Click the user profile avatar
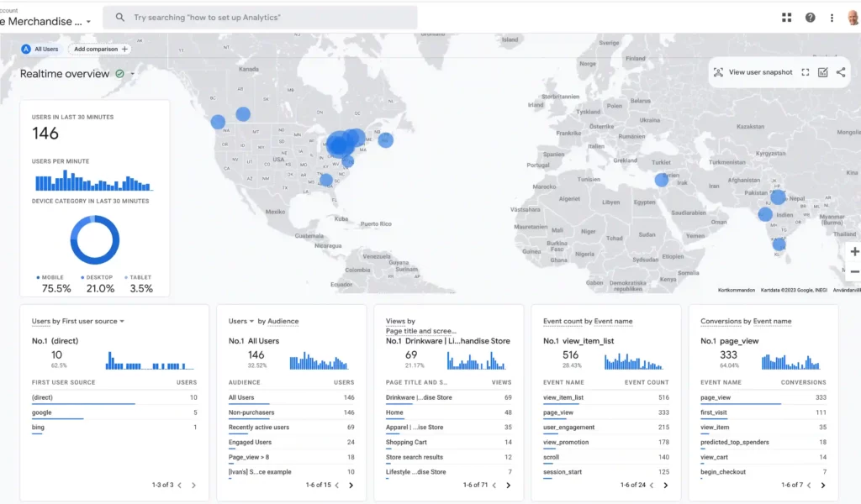The width and height of the screenshot is (861, 504). click(x=853, y=18)
